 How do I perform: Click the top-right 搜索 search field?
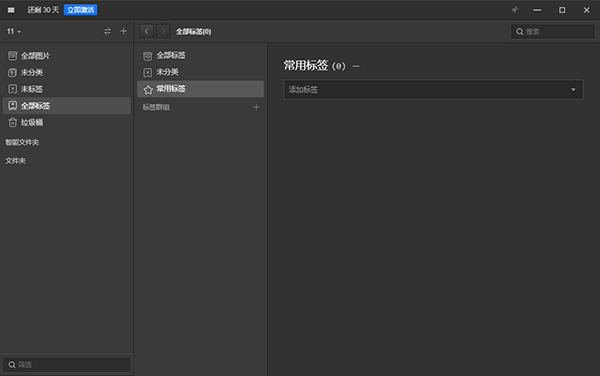pyautogui.click(x=553, y=32)
